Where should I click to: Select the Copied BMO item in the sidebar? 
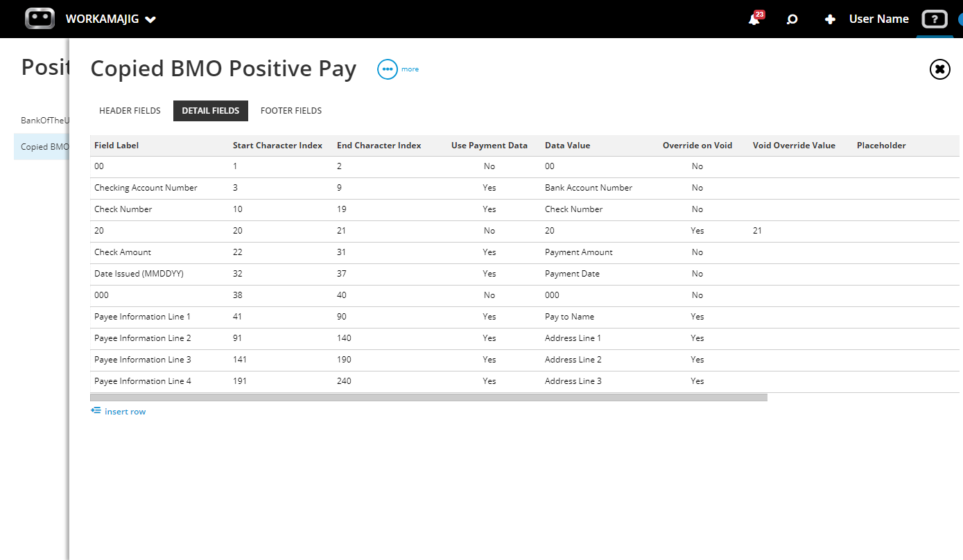(x=44, y=146)
